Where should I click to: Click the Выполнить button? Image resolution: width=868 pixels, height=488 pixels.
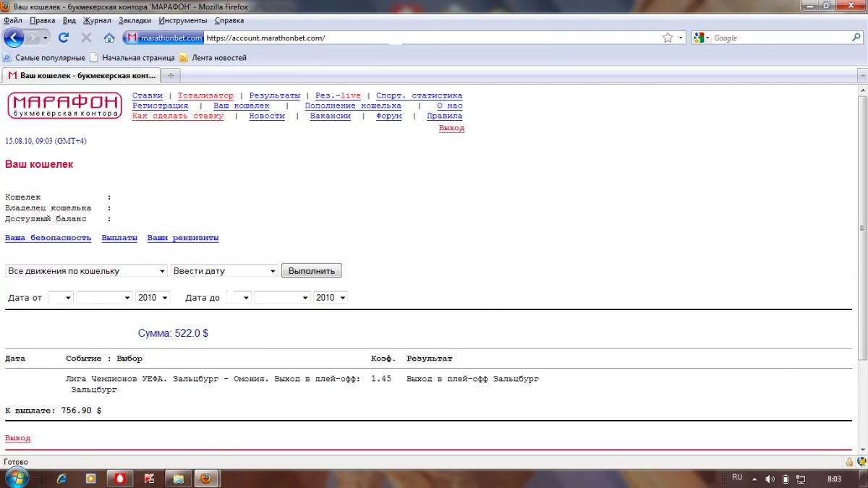pos(312,271)
